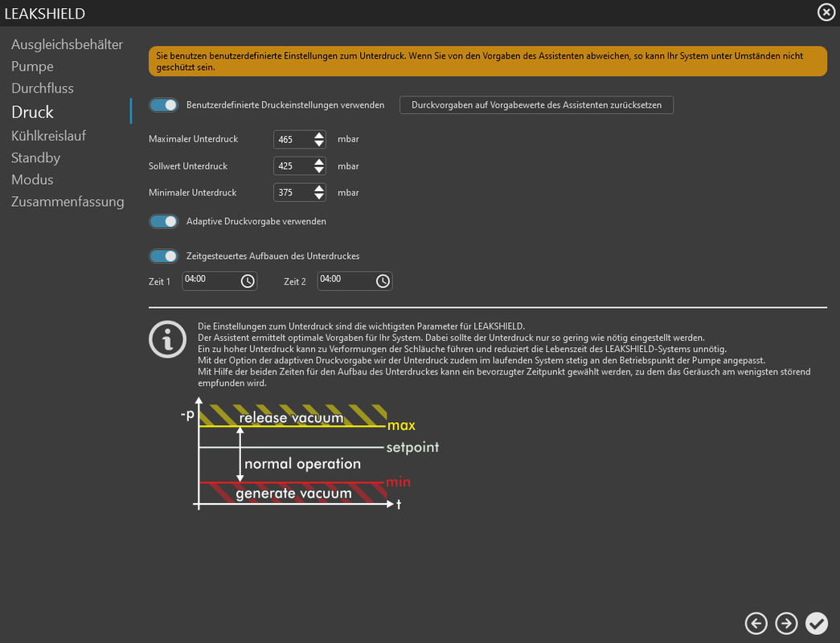Image resolution: width=840 pixels, height=643 pixels.
Task: Click the 'Zeit 2' label
Action: click(295, 281)
